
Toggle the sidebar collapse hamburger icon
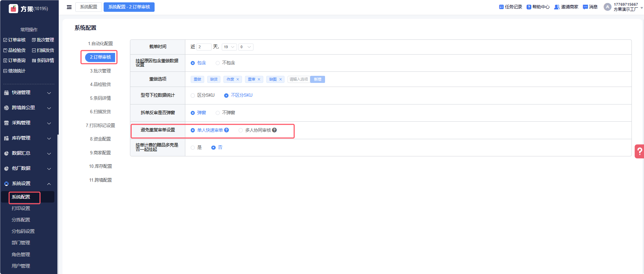[69, 7]
